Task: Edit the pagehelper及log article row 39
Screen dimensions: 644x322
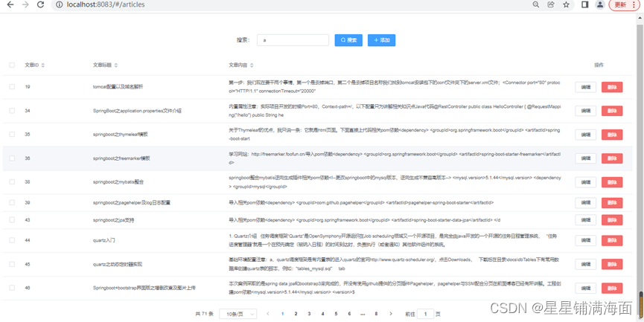Action: pyautogui.click(x=586, y=202)
